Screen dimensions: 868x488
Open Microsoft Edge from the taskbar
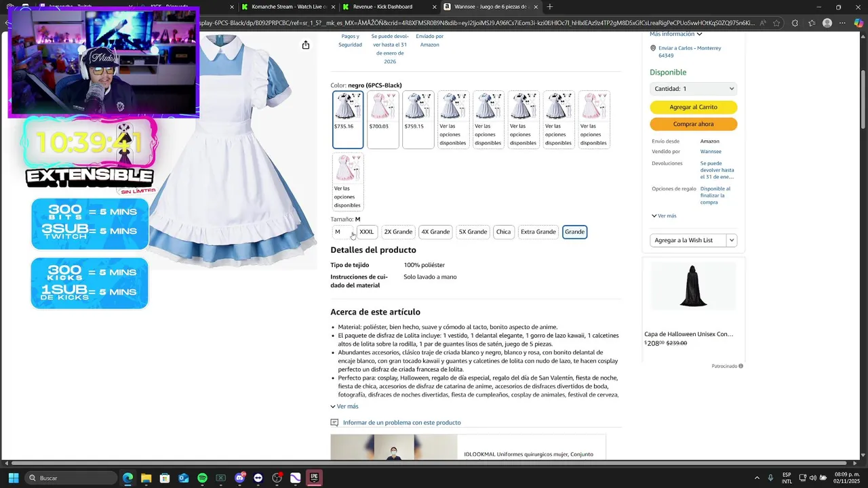click(x=127, y=478)
